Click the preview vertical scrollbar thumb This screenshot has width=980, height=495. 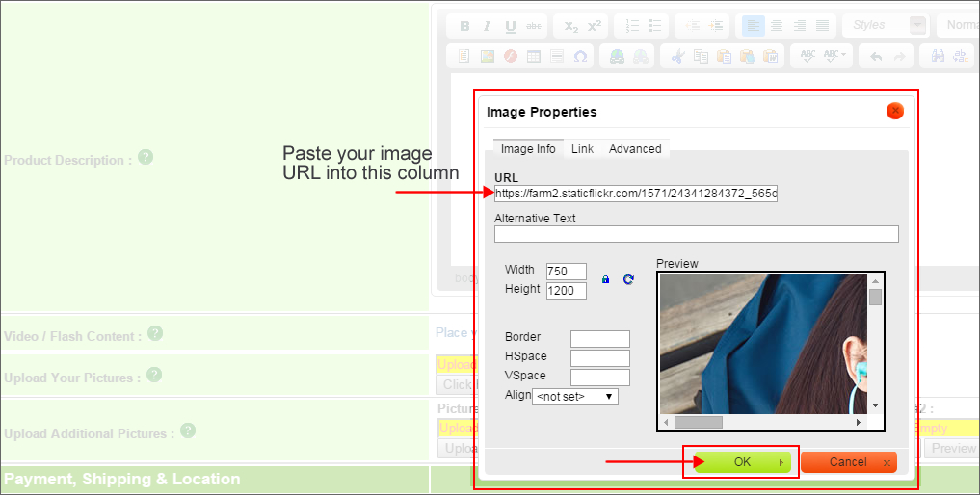coord(876,297)
